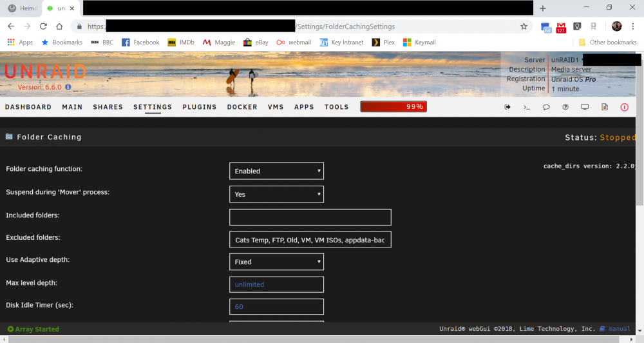Open the Chrome profile avatar
This screenshot has width=644, height=343.
click(x=616, y=26)
